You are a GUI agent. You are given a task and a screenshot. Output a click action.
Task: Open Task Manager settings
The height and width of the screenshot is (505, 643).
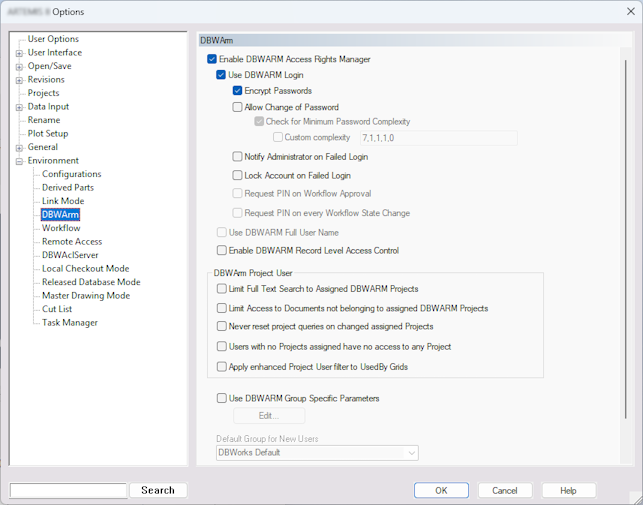point(70,323)
